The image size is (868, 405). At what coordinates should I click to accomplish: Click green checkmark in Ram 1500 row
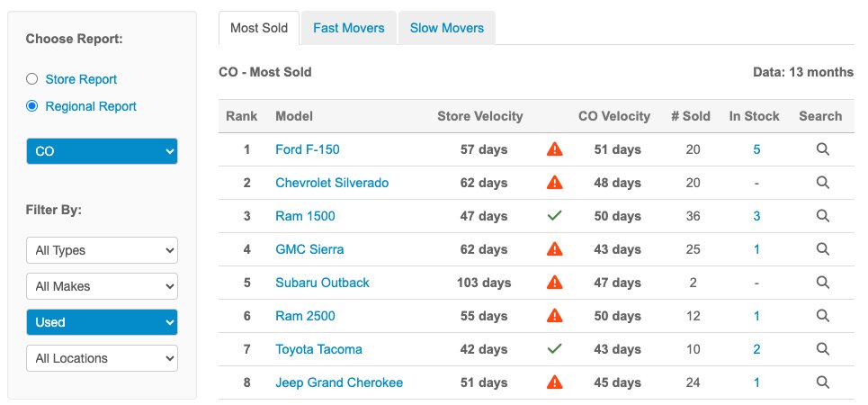(x=554, y=215)
